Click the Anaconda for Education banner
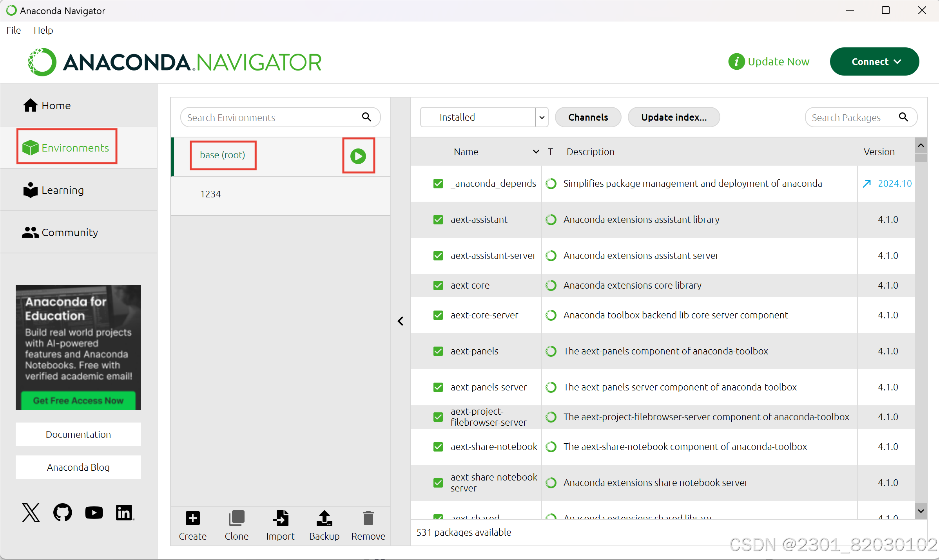Screen dimensions: 939x560 (78, 347)
